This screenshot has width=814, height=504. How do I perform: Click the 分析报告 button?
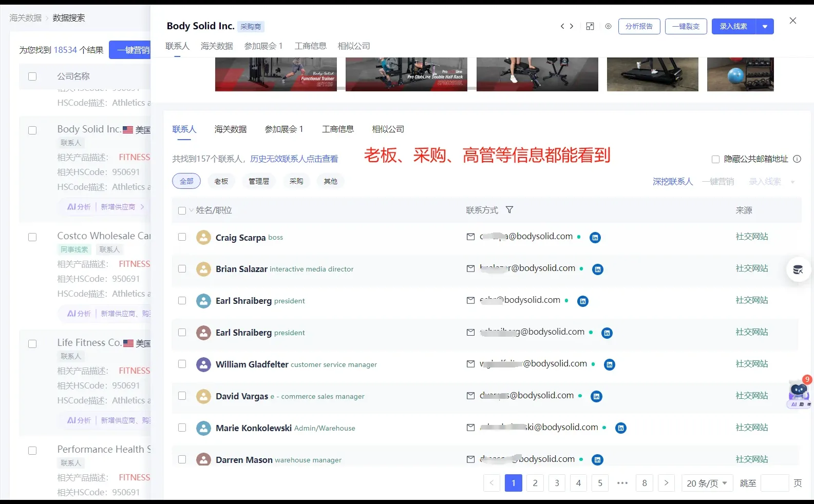[x=639, y=26]
